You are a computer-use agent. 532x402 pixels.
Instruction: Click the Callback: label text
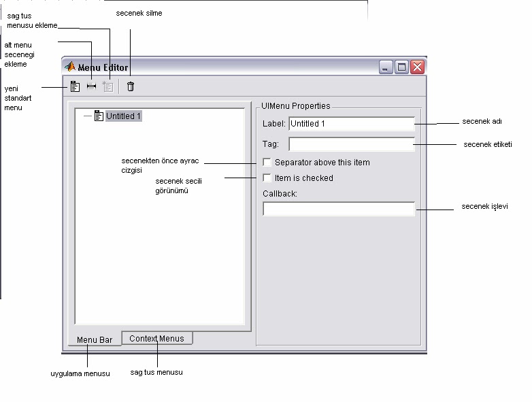(x=280, y=194)
